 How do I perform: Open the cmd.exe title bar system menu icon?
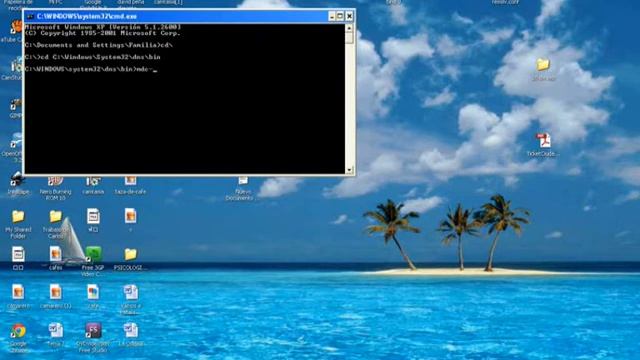(x=30, y=16)
